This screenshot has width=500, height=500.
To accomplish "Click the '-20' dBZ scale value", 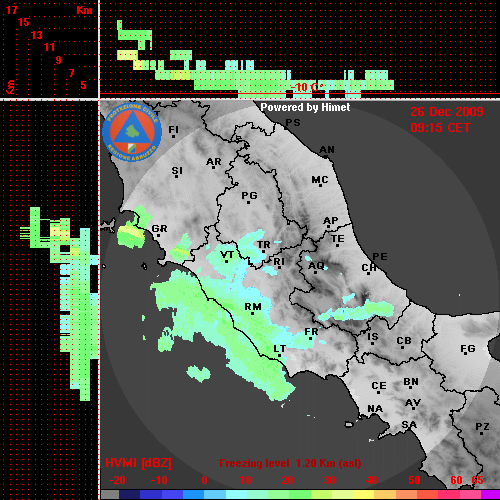I will (117, 480).
